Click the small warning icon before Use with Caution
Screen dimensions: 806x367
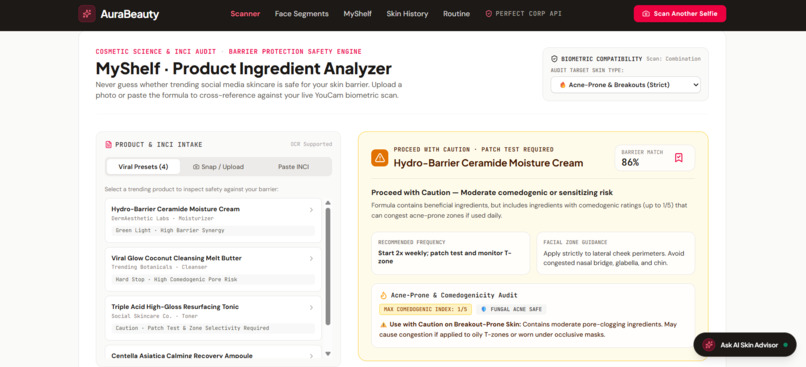[383, 324]
